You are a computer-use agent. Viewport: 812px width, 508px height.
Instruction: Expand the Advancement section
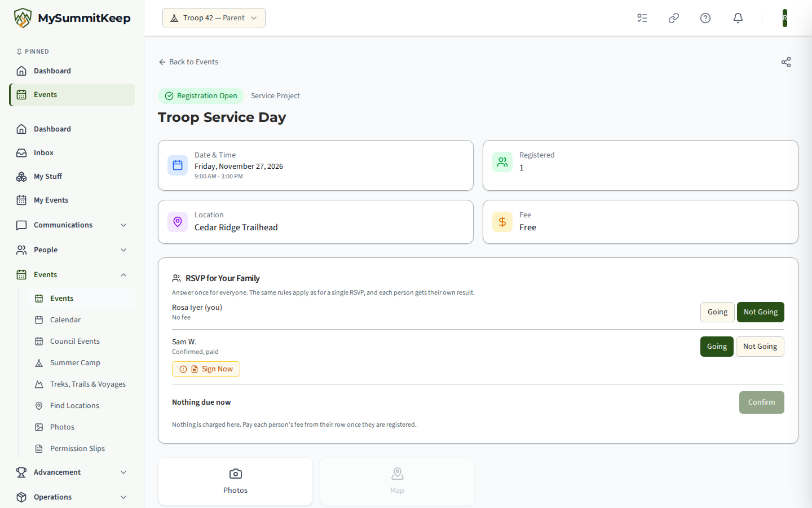coord(72,472)
